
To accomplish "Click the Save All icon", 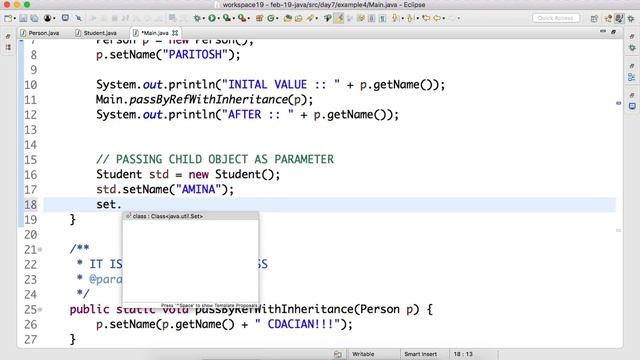I will click(x=34, y=18).
